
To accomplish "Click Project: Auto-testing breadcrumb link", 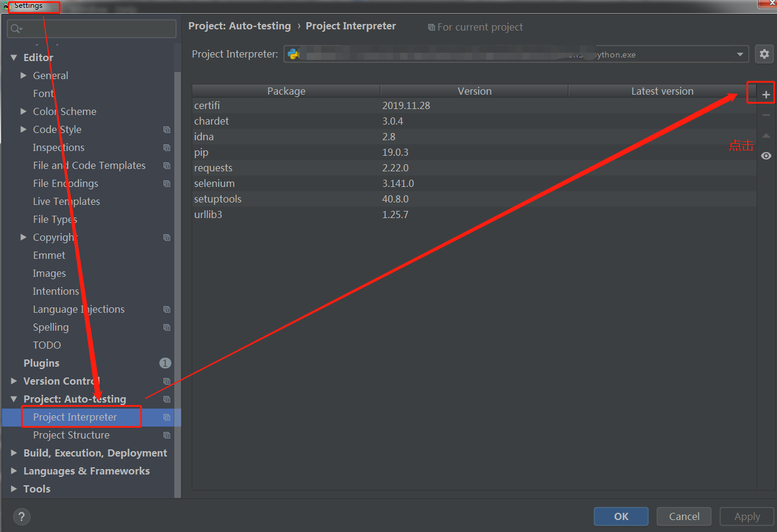I will coord(240,26).
